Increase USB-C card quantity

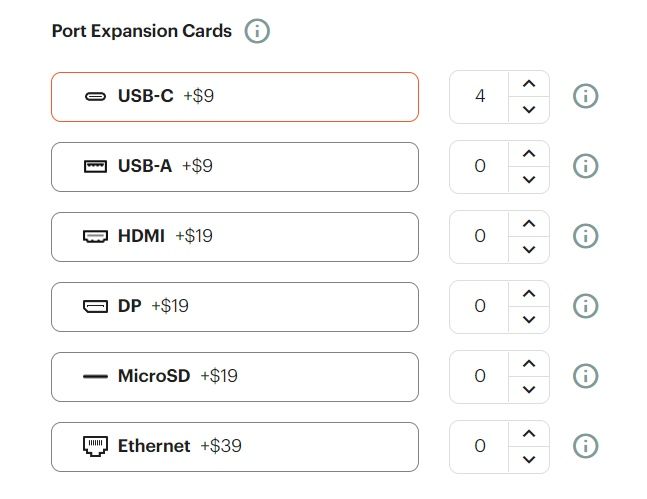[529, 84]
